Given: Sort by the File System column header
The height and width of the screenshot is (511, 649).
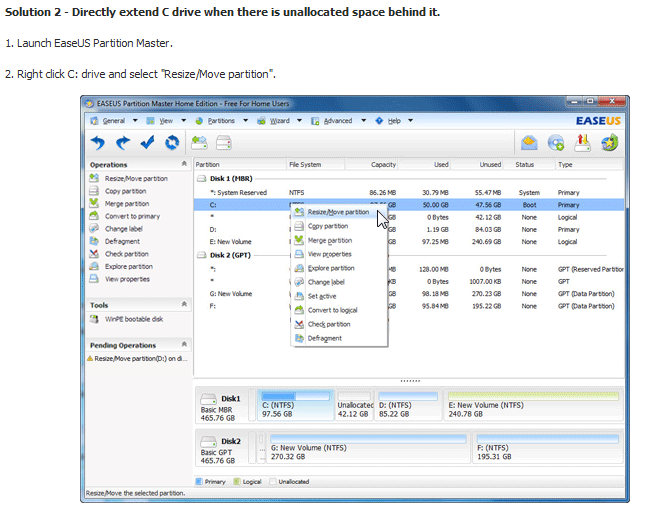Looking at the screenshot, I should [x=315, y=165].
